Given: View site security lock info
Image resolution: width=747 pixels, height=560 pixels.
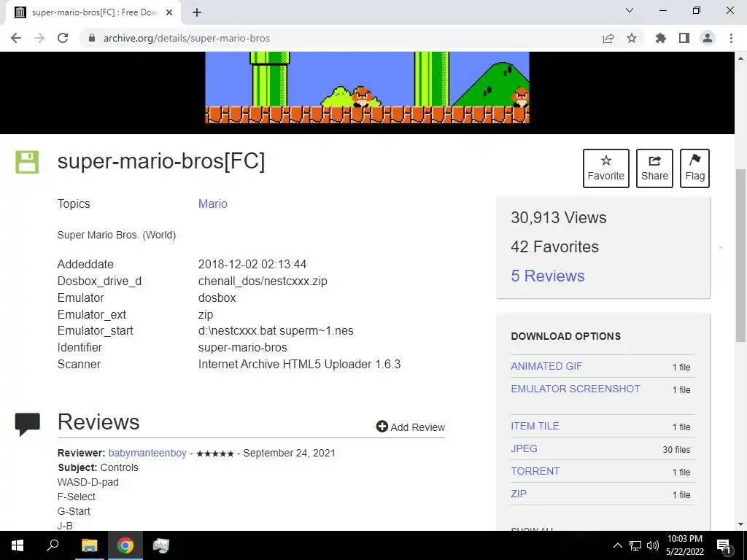Looking at the screenshot, I should click(x=92, y=38).
